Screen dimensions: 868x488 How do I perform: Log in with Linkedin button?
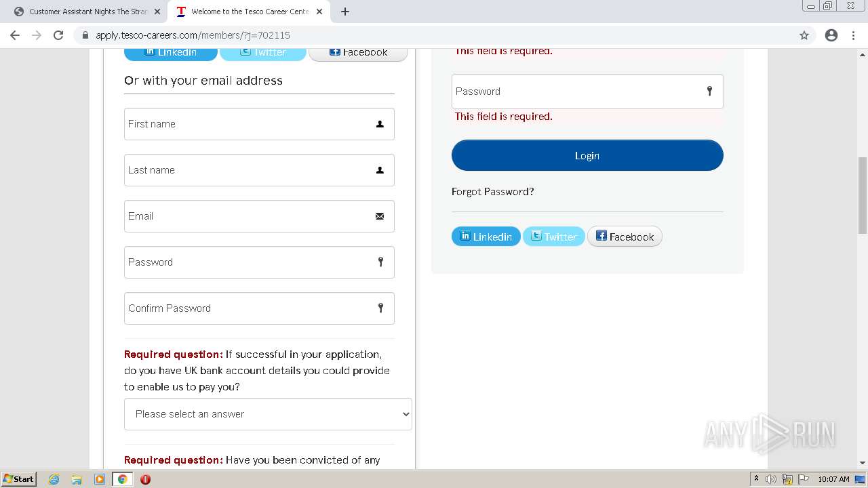point(486,237)
